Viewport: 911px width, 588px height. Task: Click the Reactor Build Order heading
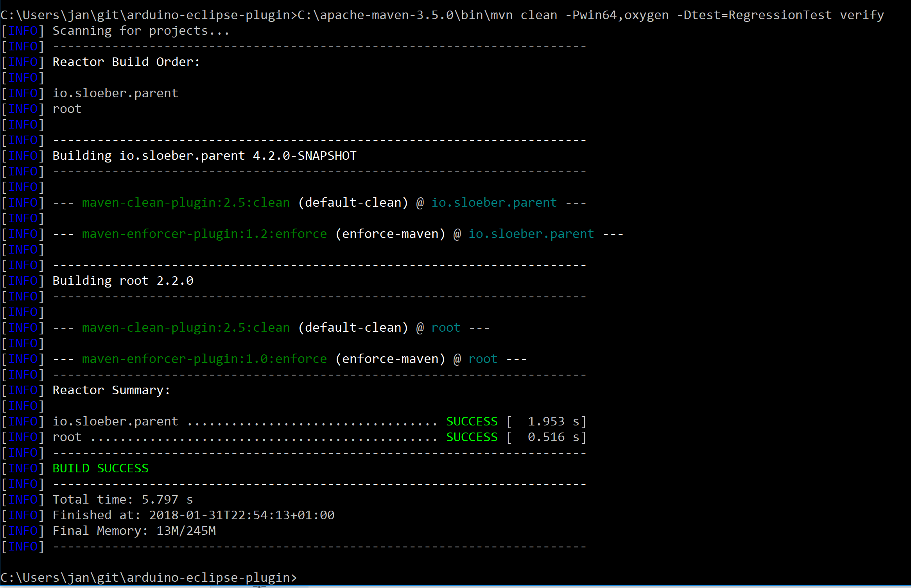[x=125, y=62]
